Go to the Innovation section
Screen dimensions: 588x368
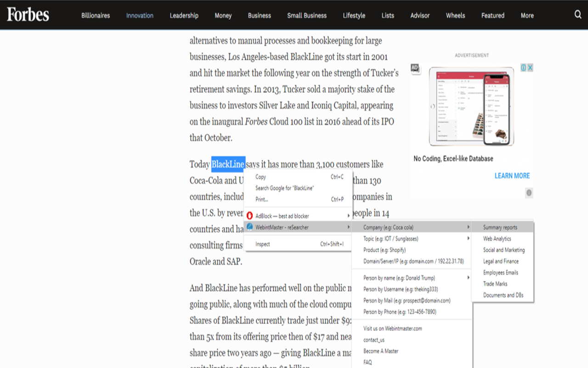[x=140, y=15]
